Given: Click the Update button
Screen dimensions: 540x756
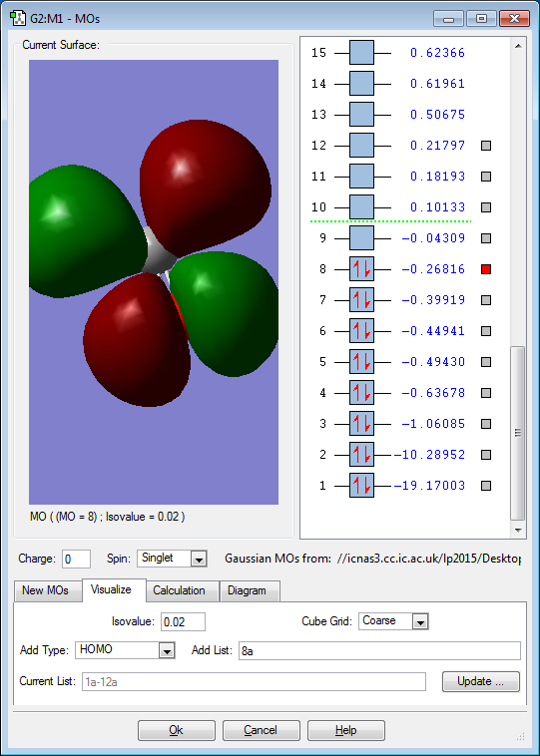Looking at the screenshot, I should [x=481, y=681].
